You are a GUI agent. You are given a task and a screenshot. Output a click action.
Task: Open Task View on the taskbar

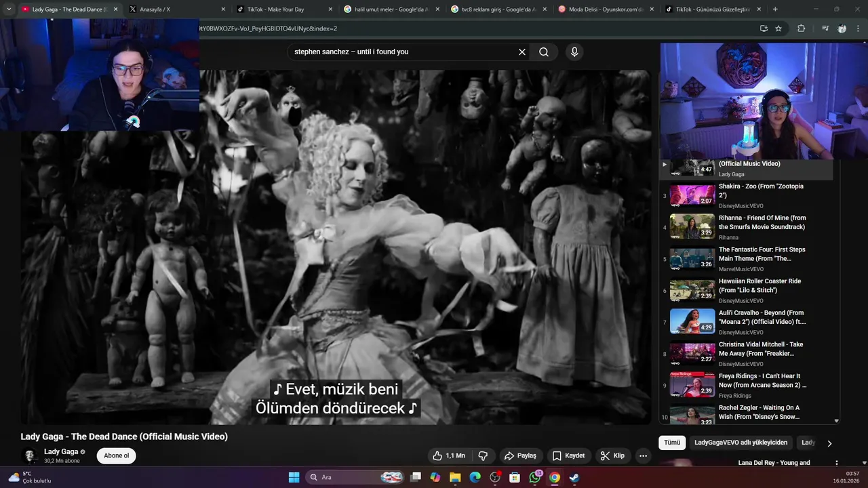click(x=416, y=477)
